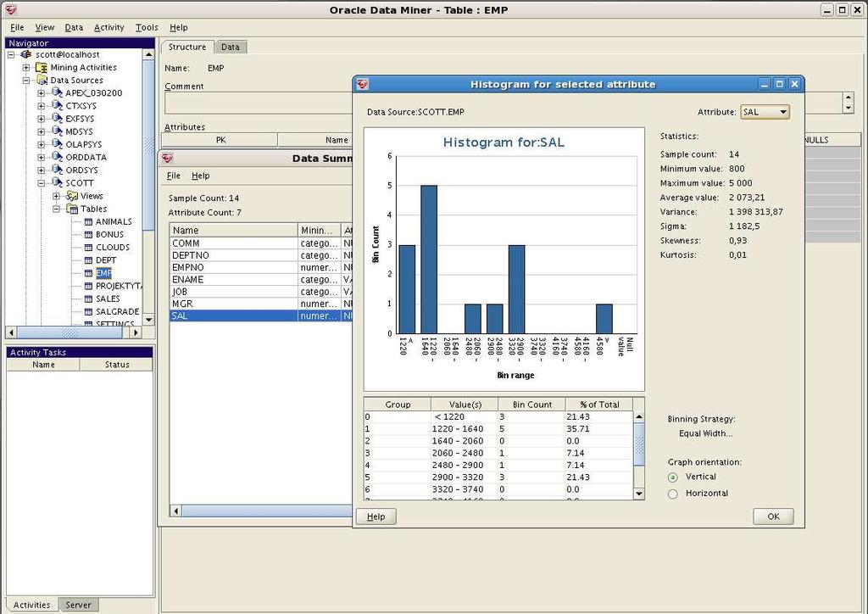Click the ORDSYS schema icon
The height and width of the screenshot is (614, 868).
pos(57,170)
